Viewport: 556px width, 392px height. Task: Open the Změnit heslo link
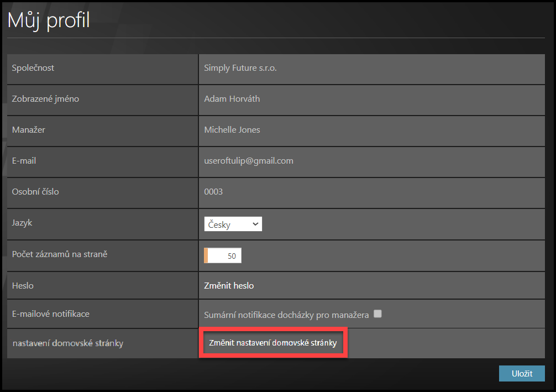(229, 286)
